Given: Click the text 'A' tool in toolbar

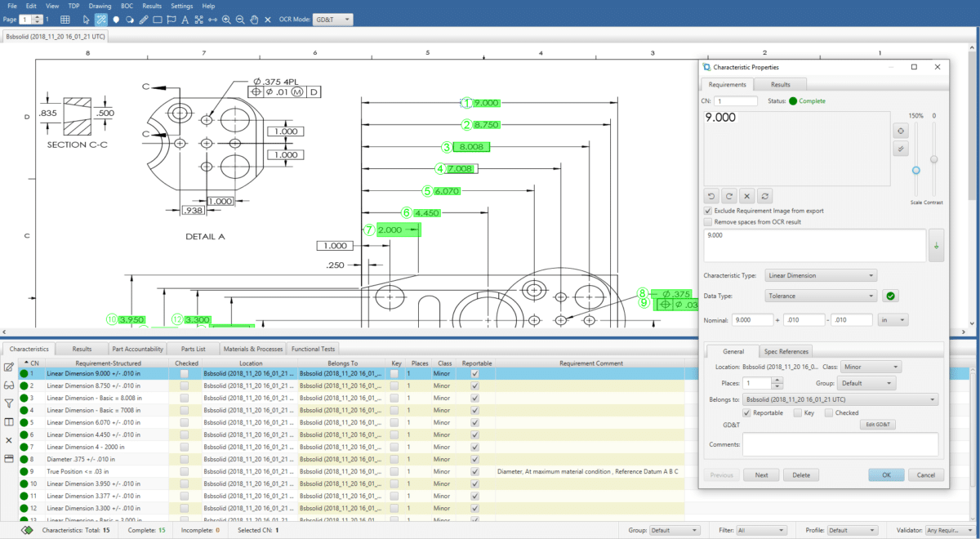Looking at the screenshot, I should click(185, 19).
